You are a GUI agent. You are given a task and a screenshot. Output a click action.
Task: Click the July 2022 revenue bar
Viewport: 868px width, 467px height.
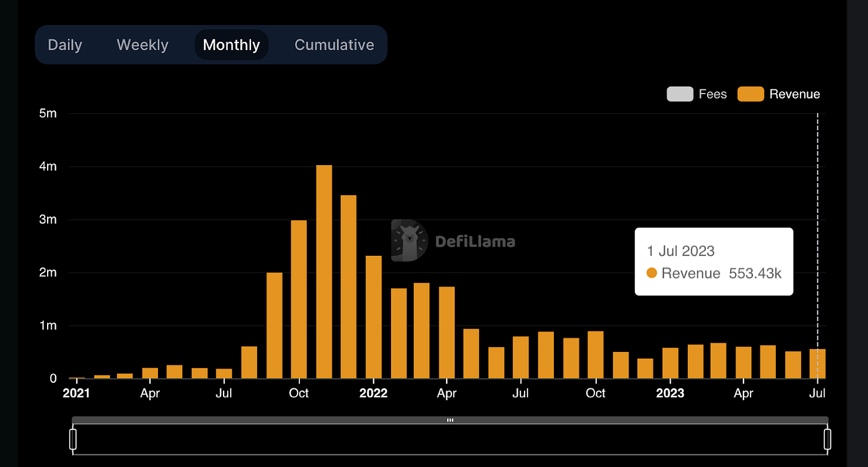tap(521, 358)
